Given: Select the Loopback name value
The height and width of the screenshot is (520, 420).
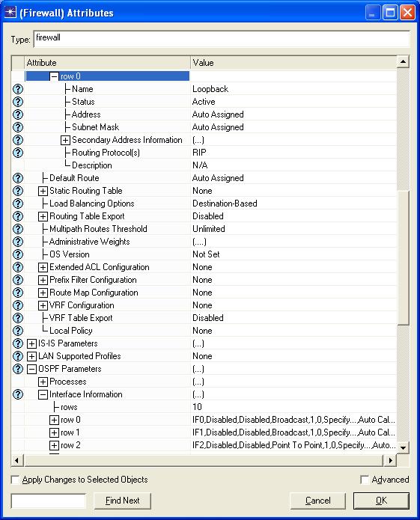Looking at the screenshot, I should 210,89.
